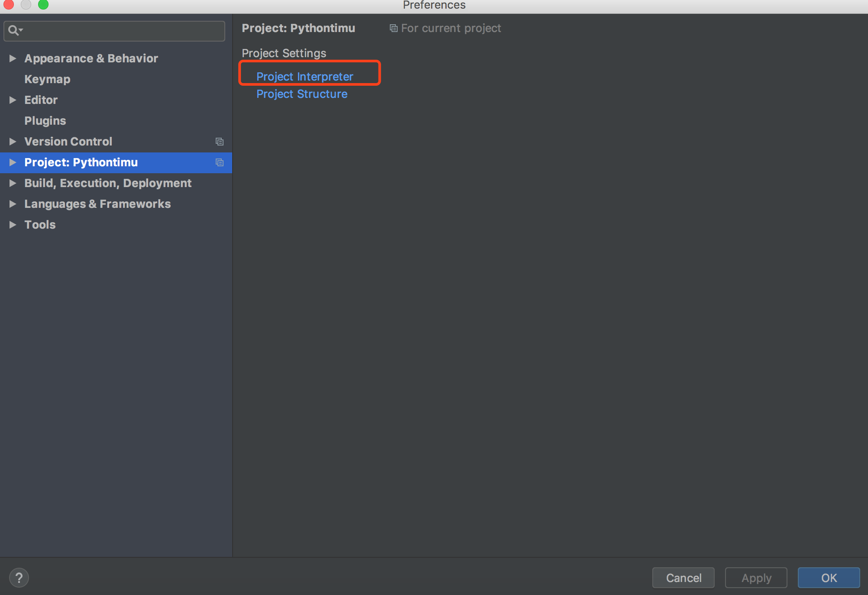Image resolution: width=868 pixels, height=595 pixels.
Task: Expand the Version Control section
Action: 12,141
